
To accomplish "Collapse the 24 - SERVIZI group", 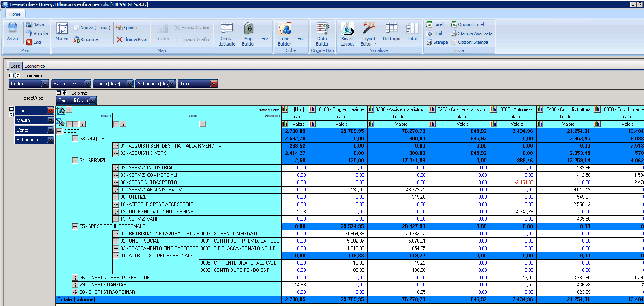I will pyautogui.click(x=75, y=161).
